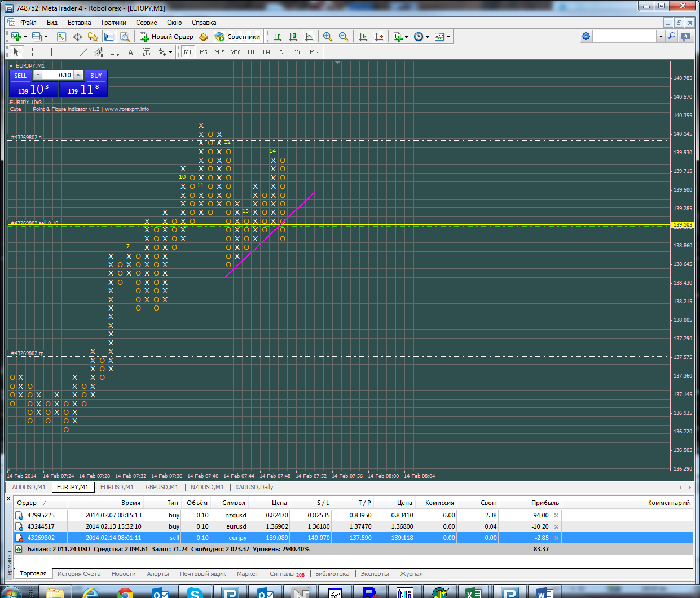The height and width of the screenshot is (598, 700).
Task: Open the Сигналы terminal tab
Action: [287, 574]
